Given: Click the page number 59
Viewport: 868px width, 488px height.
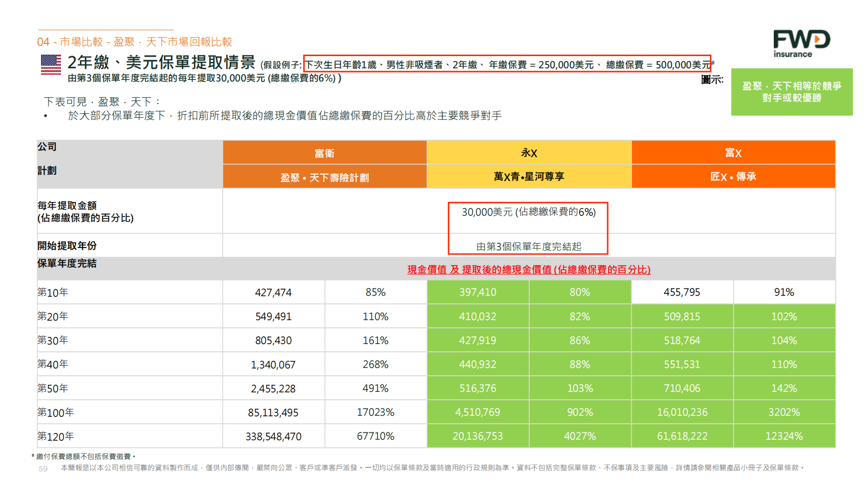Looking at the screenshot, I should coord(43,468).
